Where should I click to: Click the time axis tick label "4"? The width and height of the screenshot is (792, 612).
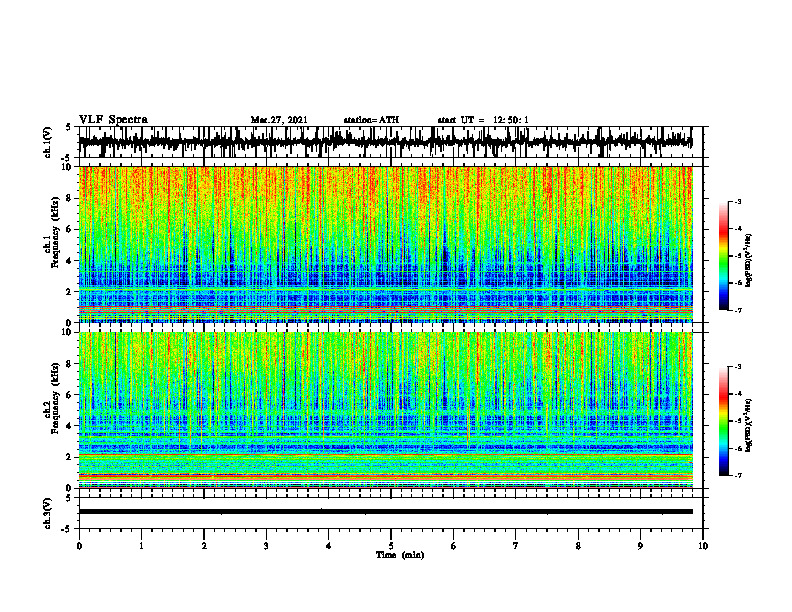click(329, 546)
